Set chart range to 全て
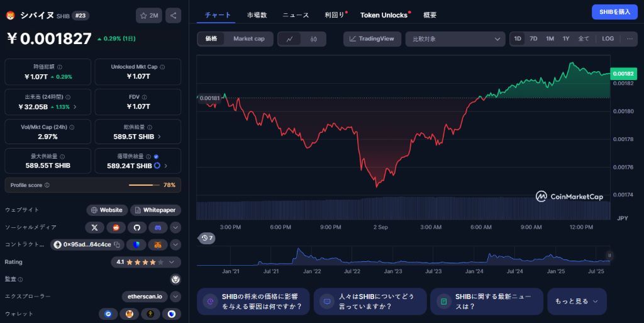Image resolution: width=644 pixels, height=323 pixels. point(583,38)
